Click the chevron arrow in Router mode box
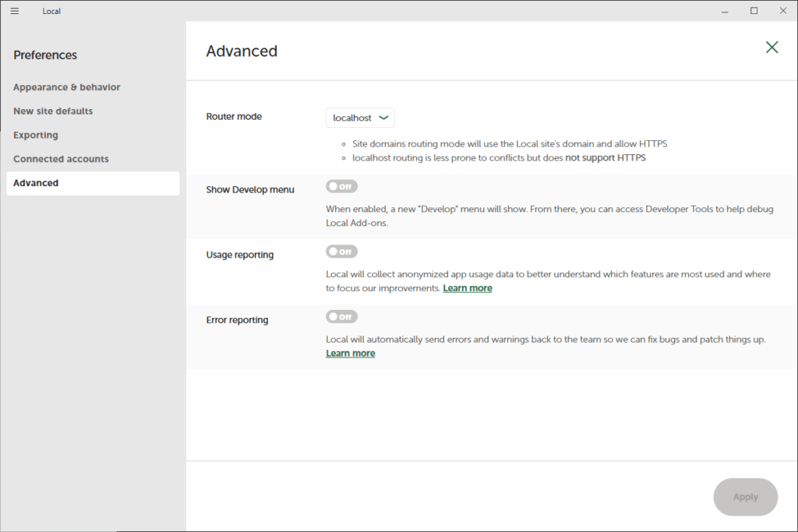 click(383, 118)
